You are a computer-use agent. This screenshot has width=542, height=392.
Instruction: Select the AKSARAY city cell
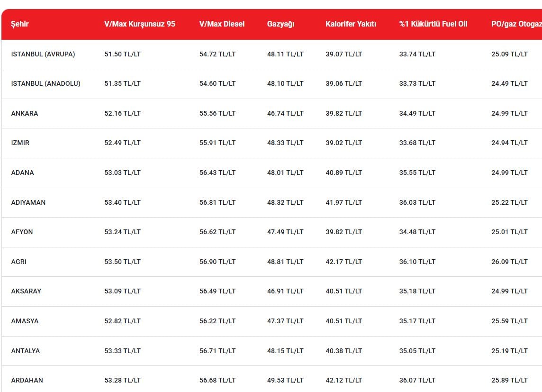(26, 291)
